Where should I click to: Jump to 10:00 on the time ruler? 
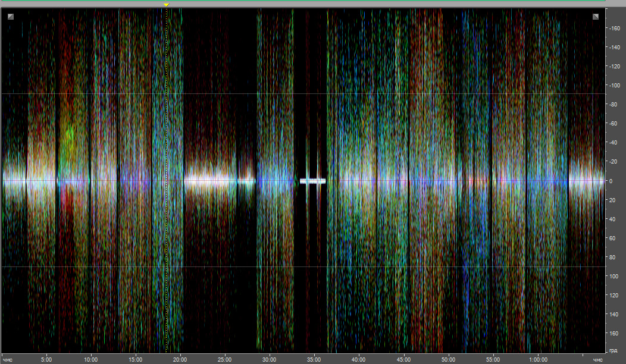90,359
